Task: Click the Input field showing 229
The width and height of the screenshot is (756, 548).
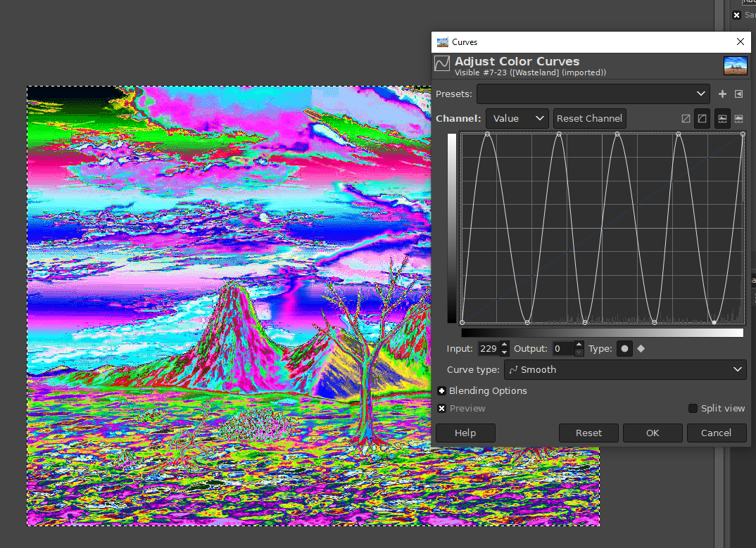Action: tap(489, 348)
